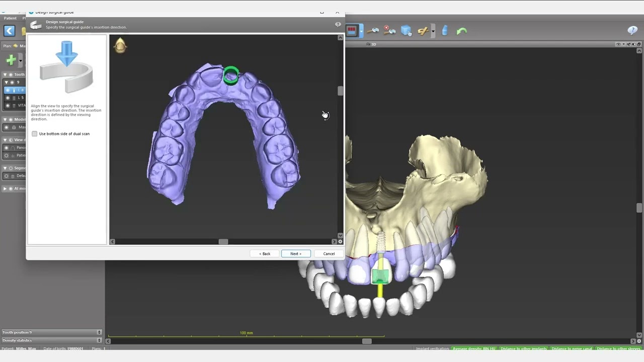Image resolution: width=644 pixels, height=362 pixels.
Task: Toggle visibility of the Patient view row
Action: (7, 155)
